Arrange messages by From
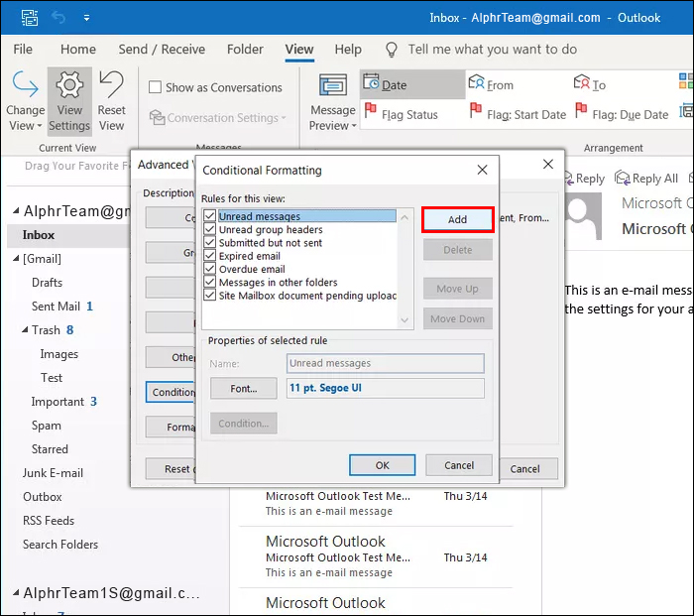This screenshot has height=616, width=694. pos(492,84)
